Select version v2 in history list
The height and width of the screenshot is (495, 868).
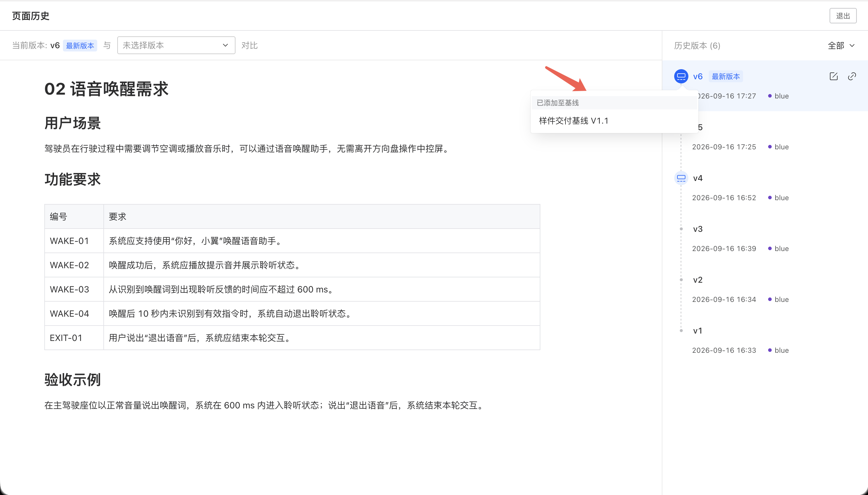click(x=698, y=280)
